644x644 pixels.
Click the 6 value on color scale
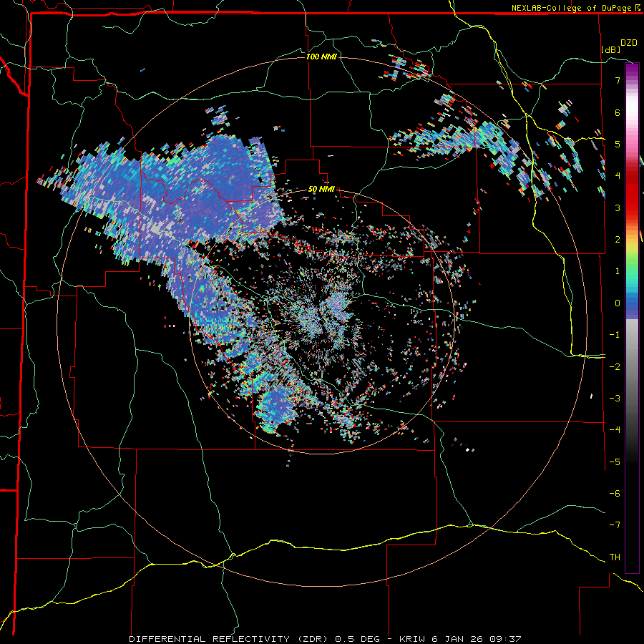click(x=618, y=112)
